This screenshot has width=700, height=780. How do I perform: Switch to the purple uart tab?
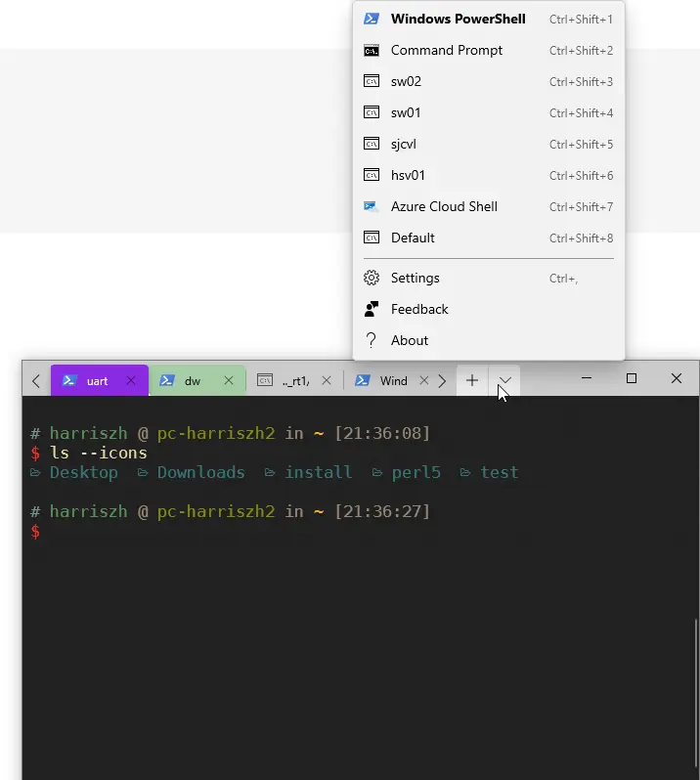point(100,380)
